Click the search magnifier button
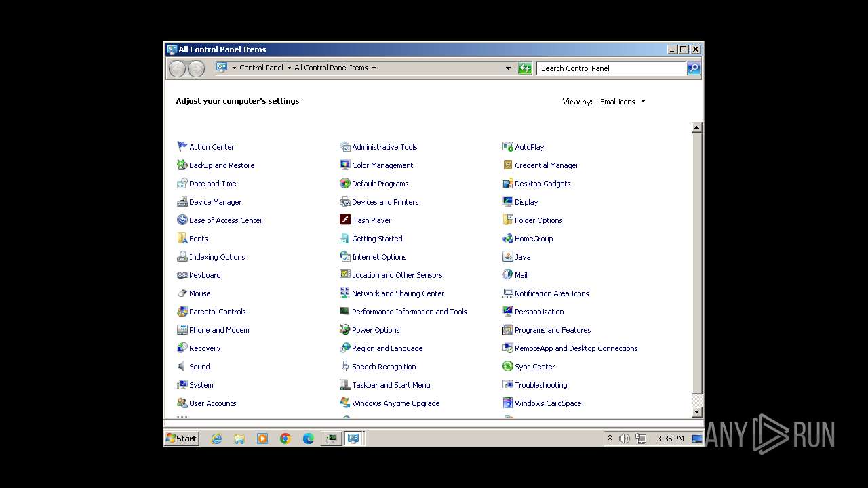This screenshot has width=868, height=488. (694, 68)
